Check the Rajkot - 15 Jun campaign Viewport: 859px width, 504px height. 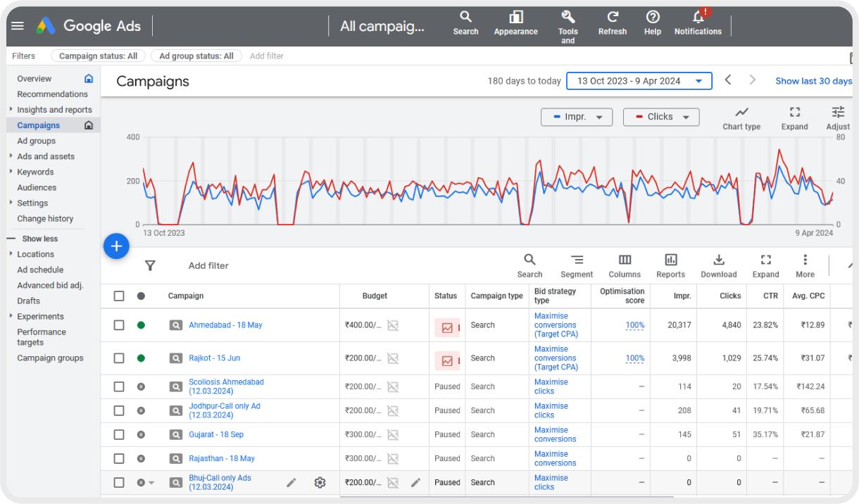(x=119, y=358)
